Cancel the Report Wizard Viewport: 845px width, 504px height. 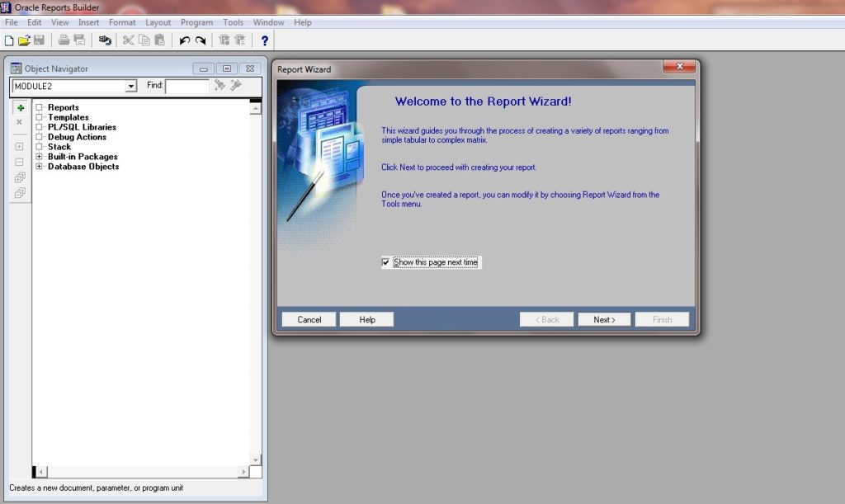click(x=308, y=319)
